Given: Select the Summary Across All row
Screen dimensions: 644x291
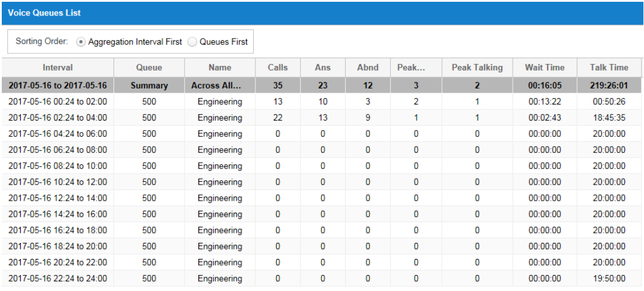Looking at the screenshot, I should click(x=322, y=86).
